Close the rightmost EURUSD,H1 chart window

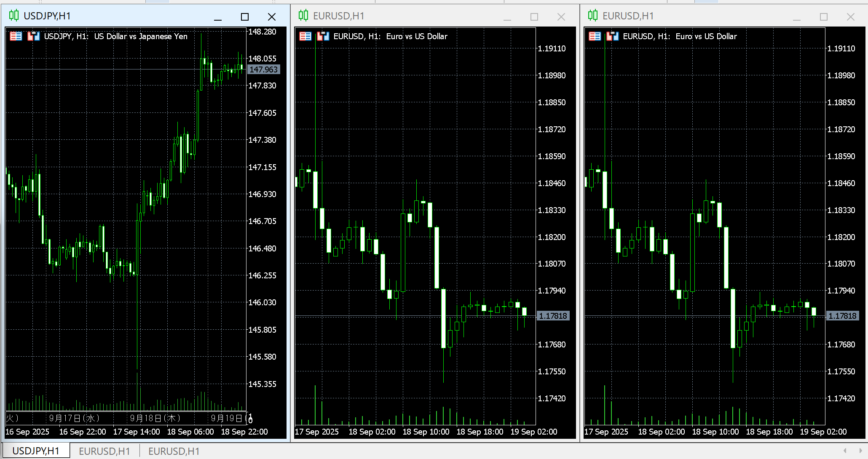851,17
